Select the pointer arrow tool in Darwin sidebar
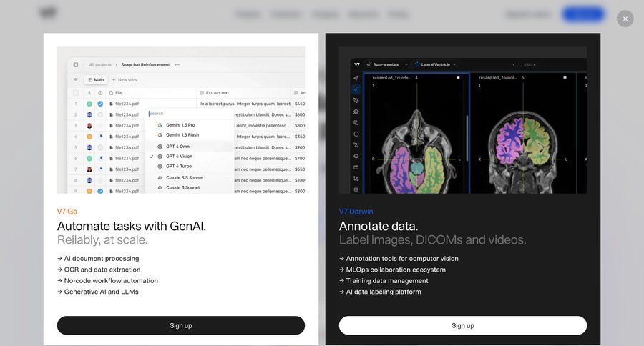The image size is (644, 346). click(x=356, y=79)
